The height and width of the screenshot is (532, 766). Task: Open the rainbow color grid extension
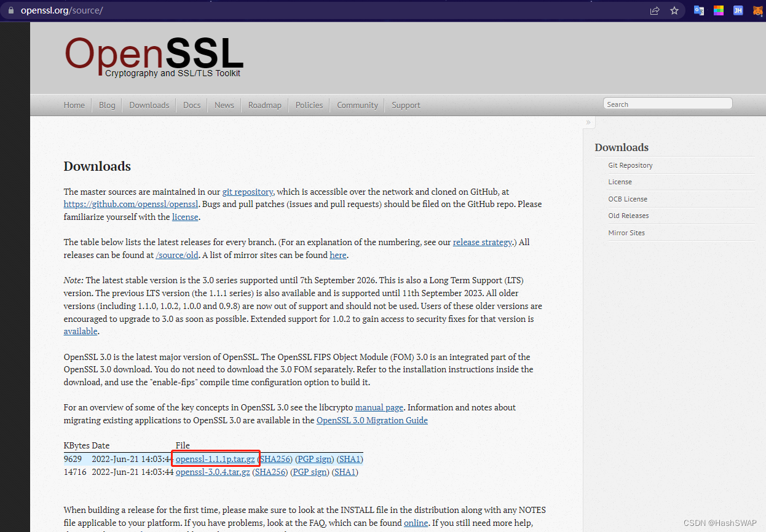pos(718,10)
